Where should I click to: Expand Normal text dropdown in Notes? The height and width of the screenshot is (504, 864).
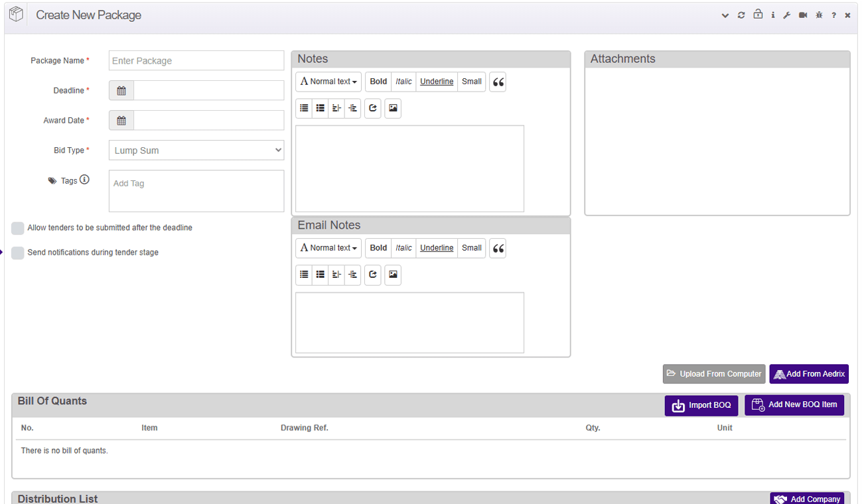click(328, 82)
